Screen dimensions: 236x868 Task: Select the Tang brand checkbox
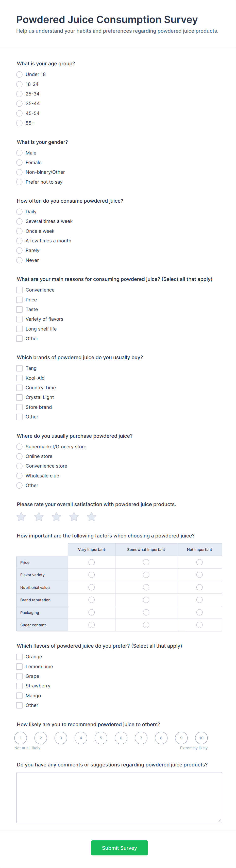click(19, 368)
